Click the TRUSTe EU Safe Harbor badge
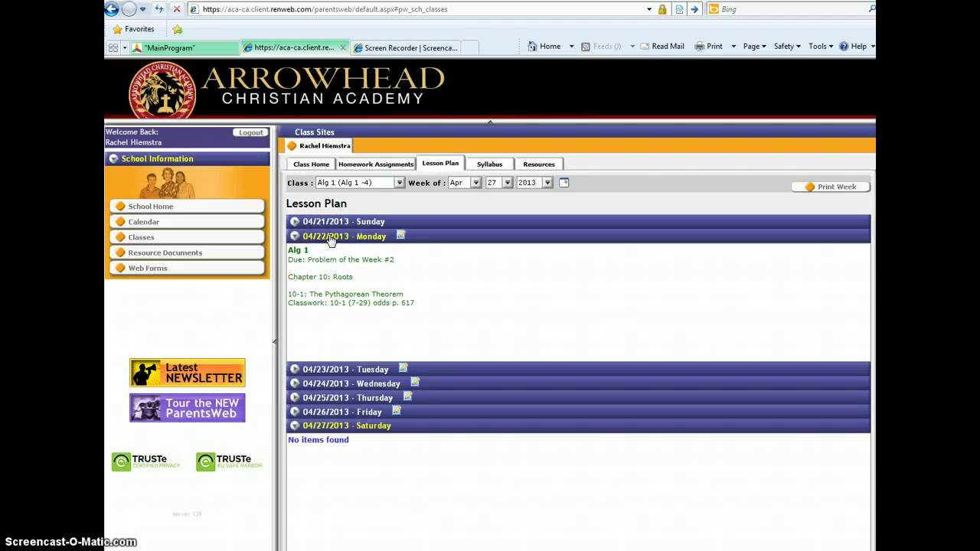This screenshot has height=551, width=980. [230, 461]
